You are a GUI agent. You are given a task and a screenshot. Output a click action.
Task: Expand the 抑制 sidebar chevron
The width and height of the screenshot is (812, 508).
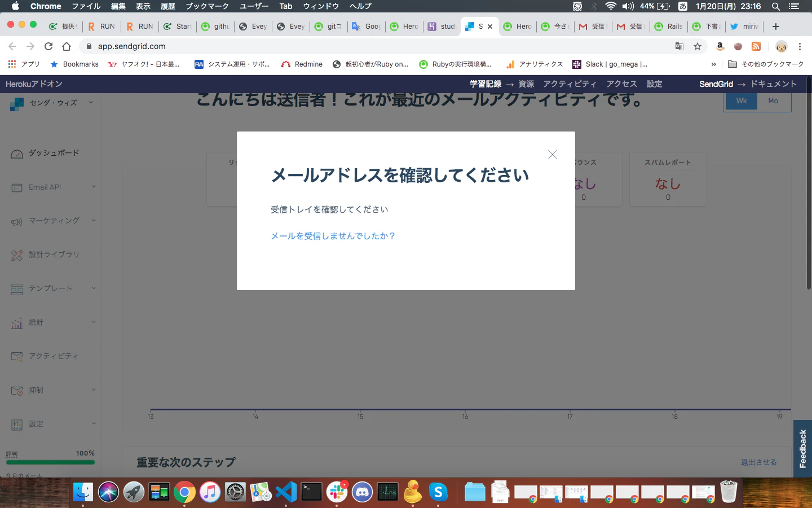click(x=94, y=390)
